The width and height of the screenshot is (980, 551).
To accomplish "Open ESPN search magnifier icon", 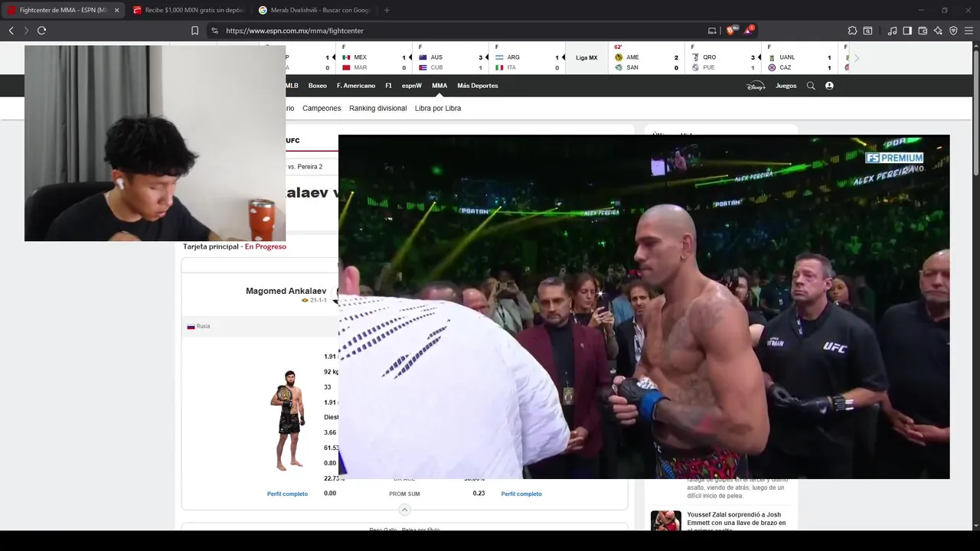I will (x=811, y=86).
